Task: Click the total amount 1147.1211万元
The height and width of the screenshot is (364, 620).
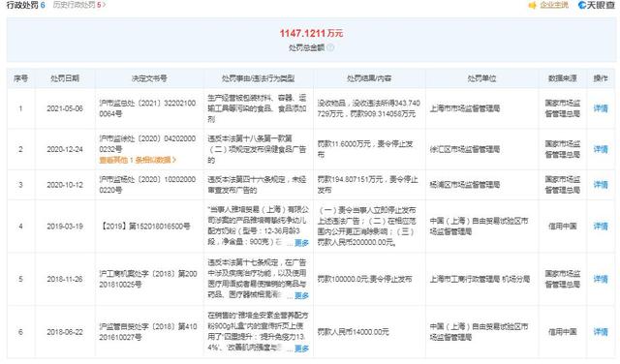Action: point(311,33)
